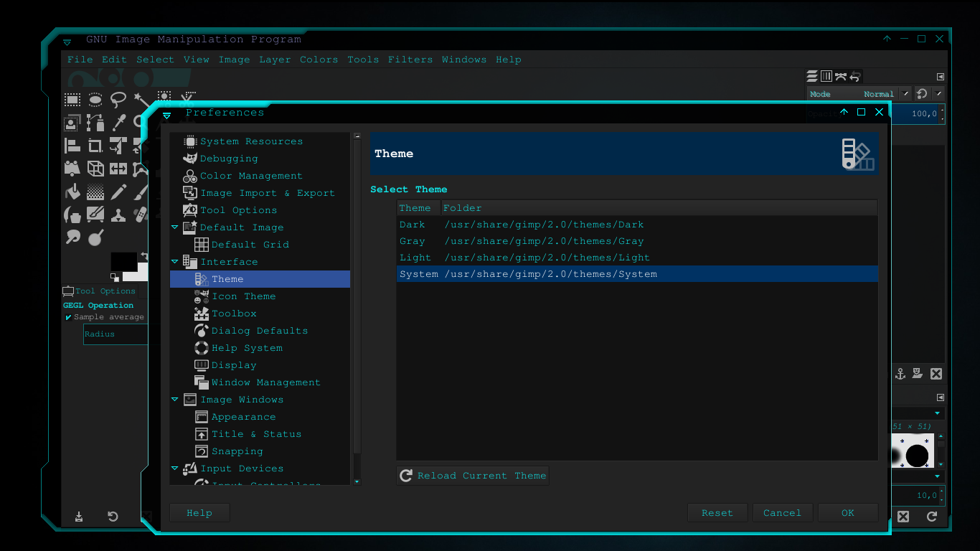Select the Rectangle Select tool in toolbox

72,100
